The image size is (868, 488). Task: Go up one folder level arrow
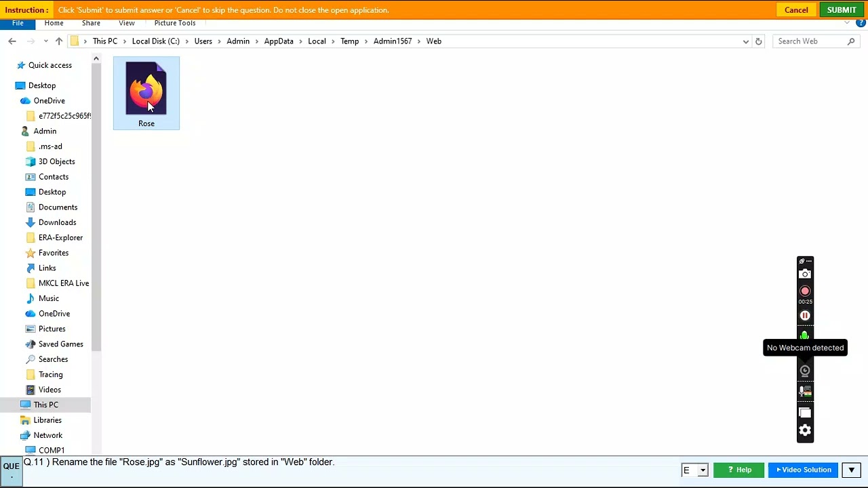pos(59,41)
